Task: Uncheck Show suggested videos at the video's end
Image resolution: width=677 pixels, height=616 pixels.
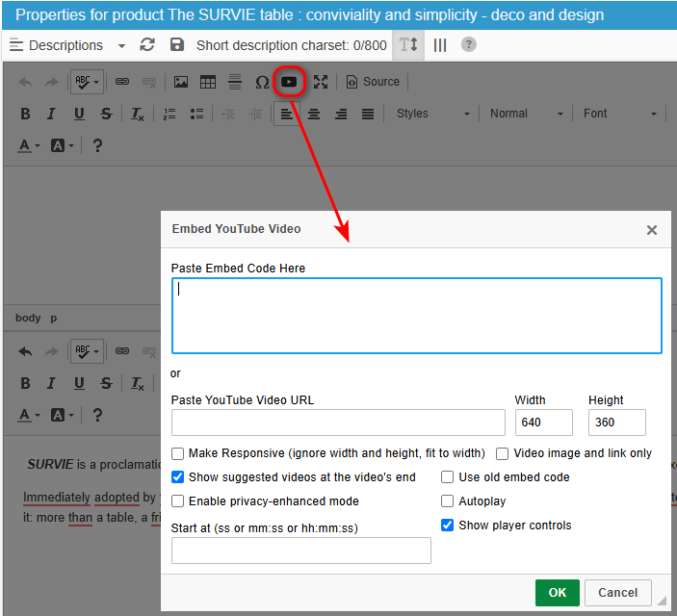Action: tap(177, 477)
